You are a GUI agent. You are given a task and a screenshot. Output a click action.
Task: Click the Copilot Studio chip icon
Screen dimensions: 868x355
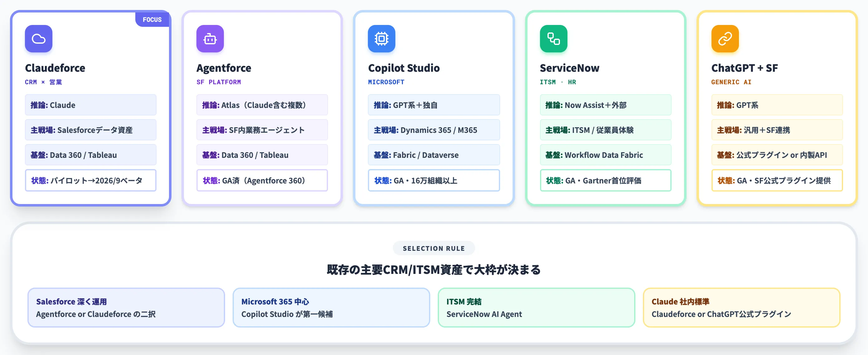click(381, 39)
